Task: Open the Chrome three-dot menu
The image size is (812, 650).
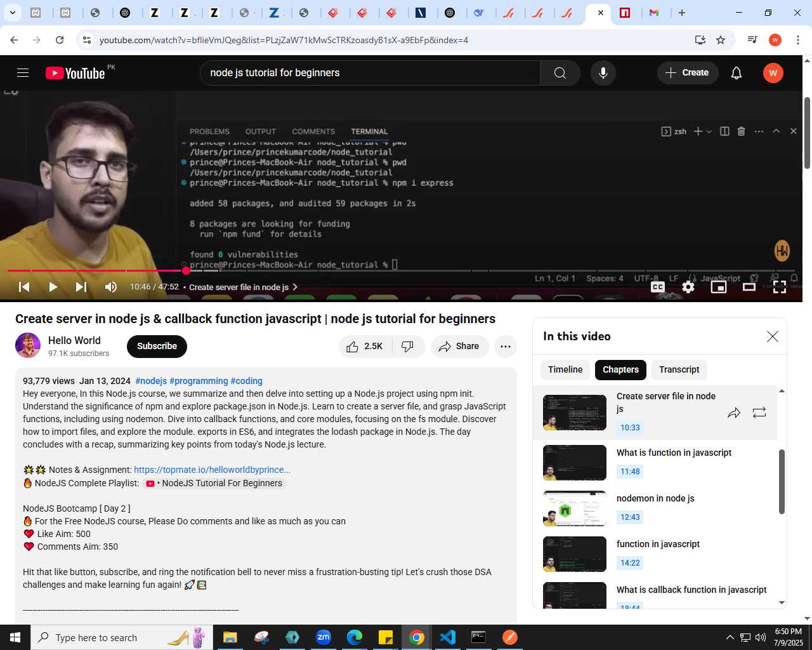Action: (x=798, y=40)
